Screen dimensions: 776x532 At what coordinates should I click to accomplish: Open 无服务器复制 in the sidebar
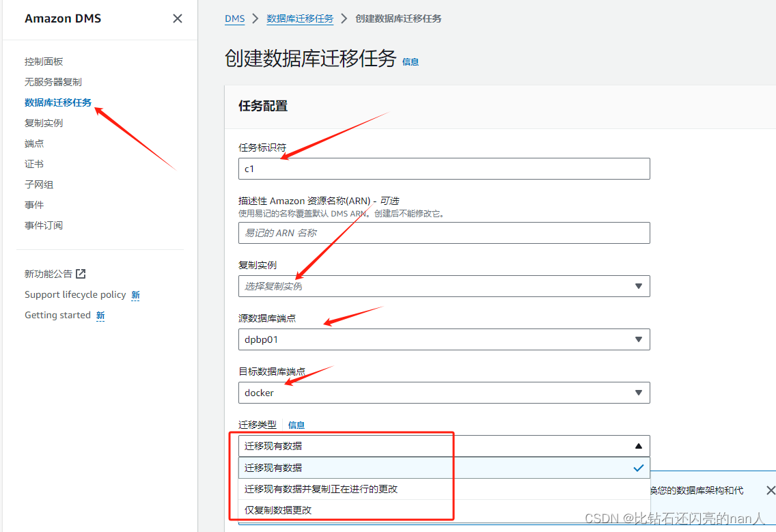pyautogui.click(x=53, y=82)
